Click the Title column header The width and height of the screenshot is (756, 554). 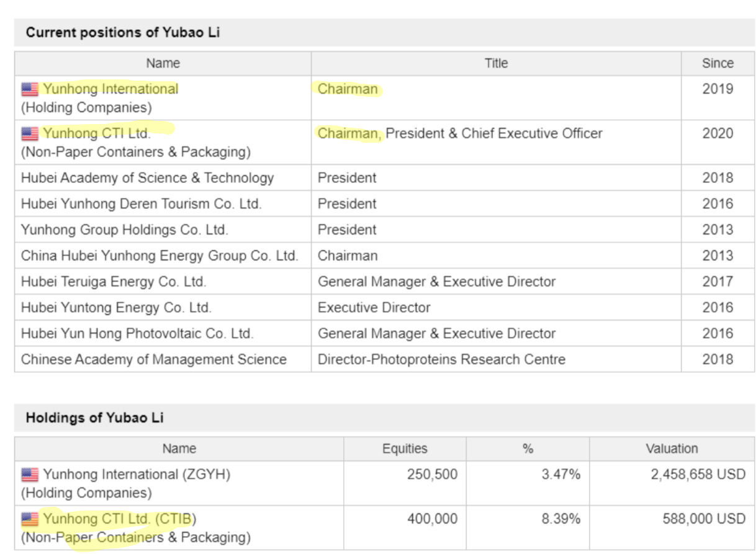(496, 63)
